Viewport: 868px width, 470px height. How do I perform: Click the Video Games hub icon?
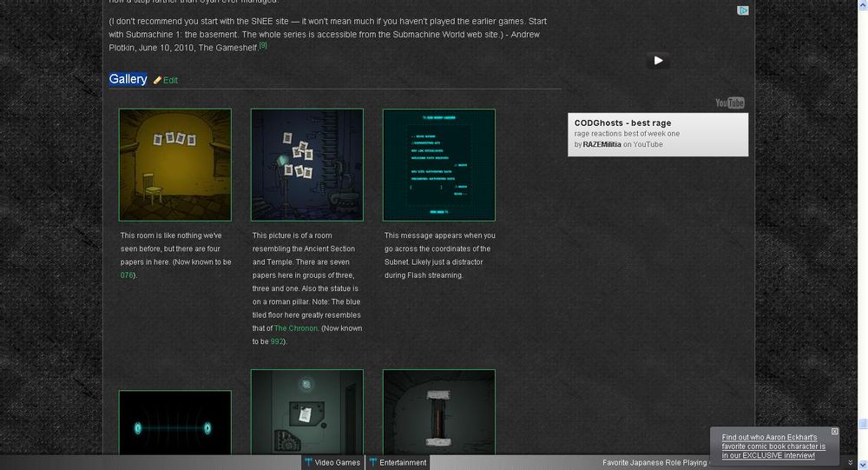(308, 462)
